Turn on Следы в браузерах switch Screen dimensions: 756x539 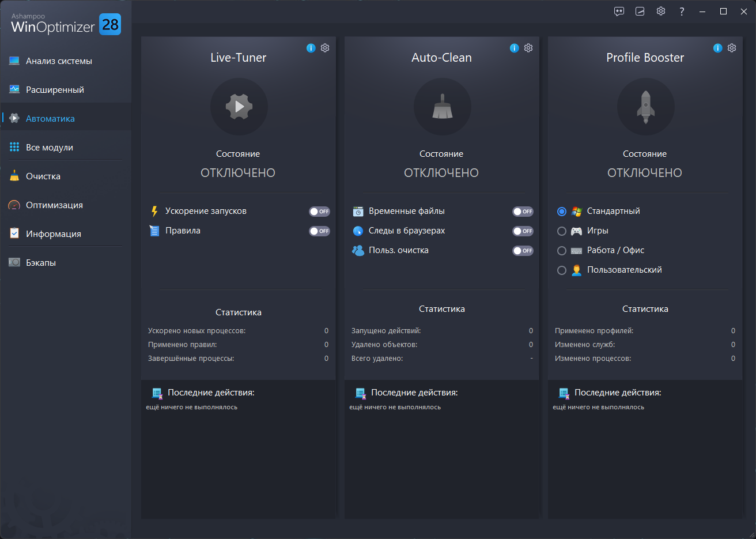point(523,231)
